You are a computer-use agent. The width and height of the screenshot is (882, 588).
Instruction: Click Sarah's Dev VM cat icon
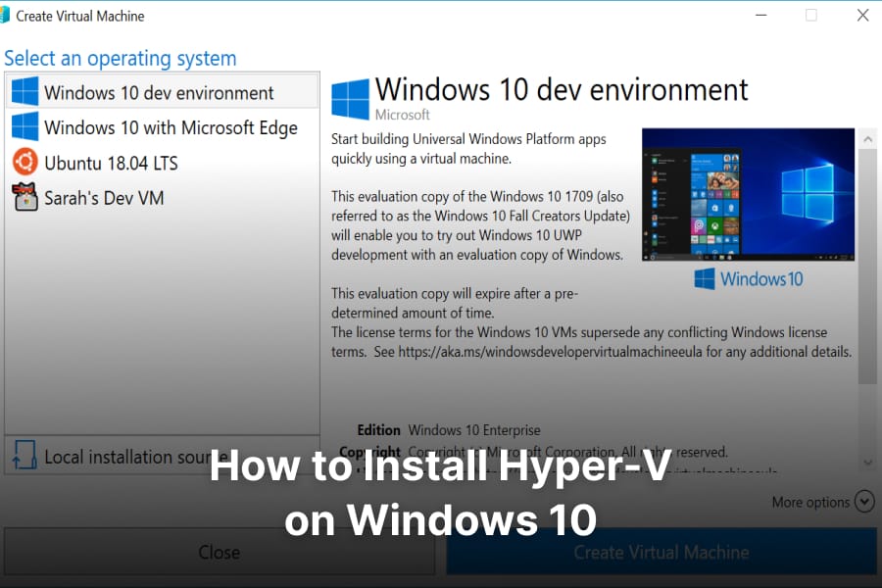click(25, 197)
